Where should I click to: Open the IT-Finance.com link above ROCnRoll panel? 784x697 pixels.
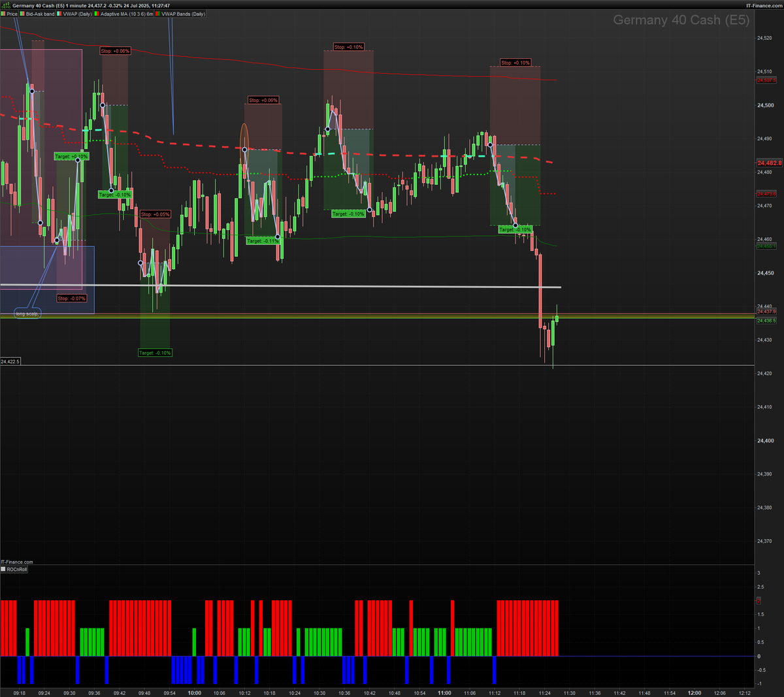coord(17,562)
